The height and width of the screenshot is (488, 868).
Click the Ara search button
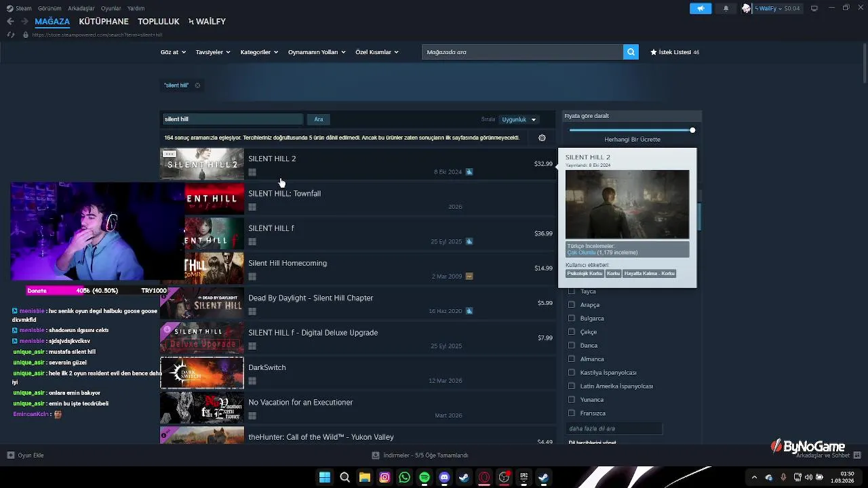click(319, 119)
